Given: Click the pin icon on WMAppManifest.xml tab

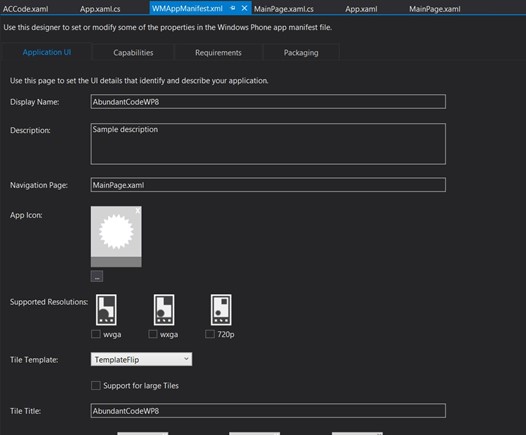Looking at the screenshot, I should 232,8.
